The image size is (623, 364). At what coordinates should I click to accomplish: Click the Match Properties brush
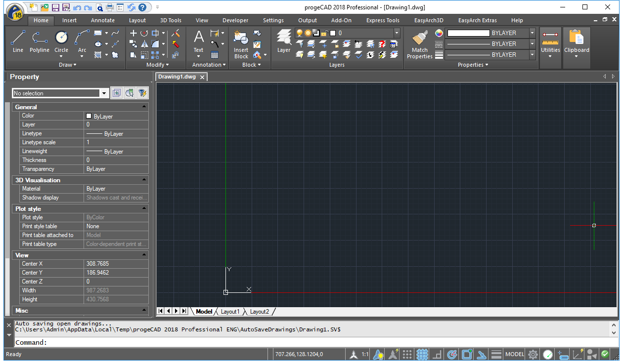click(420, 44)
